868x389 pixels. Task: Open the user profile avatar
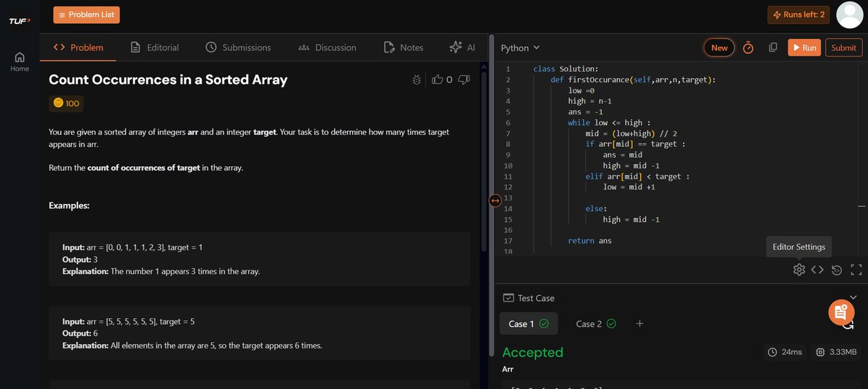(850, 14)
